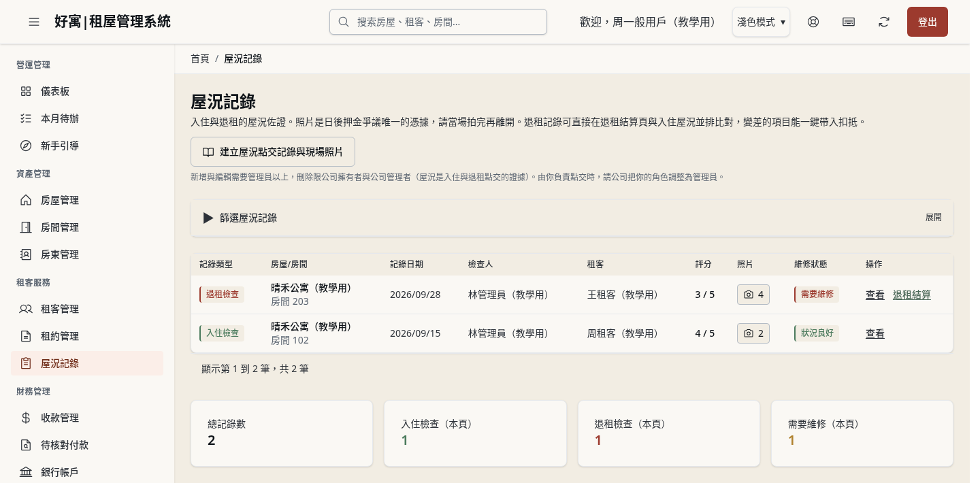Click 退租結算 link
980x483 pixels.
click(912, 295)
